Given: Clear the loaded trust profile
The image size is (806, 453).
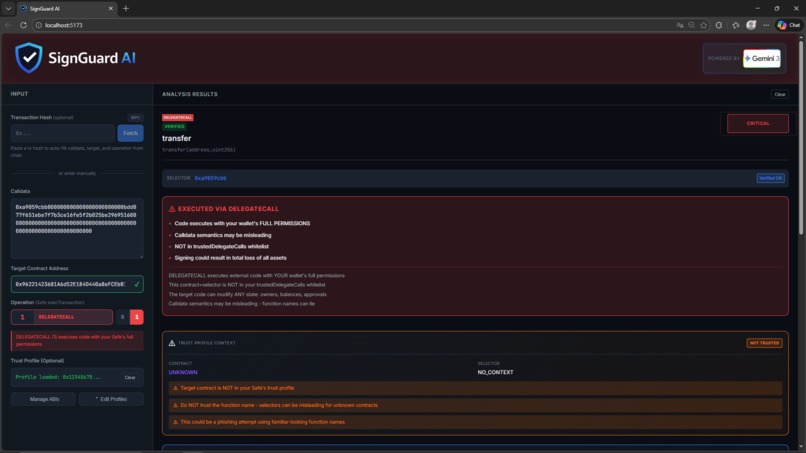Looking at the screenshot, I should pyautogui.click(x=130, y=377).
